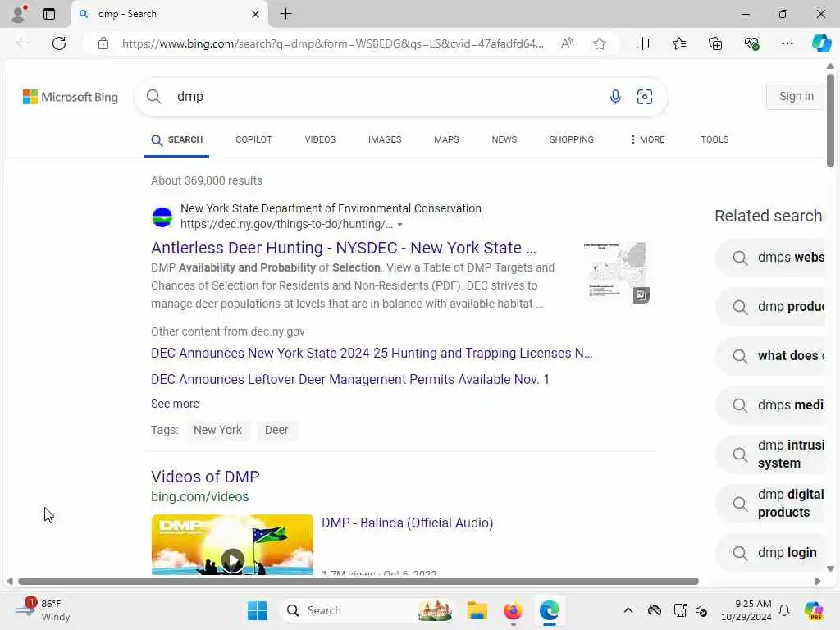
Task: Click the New York tag
Action: (217, 430)
